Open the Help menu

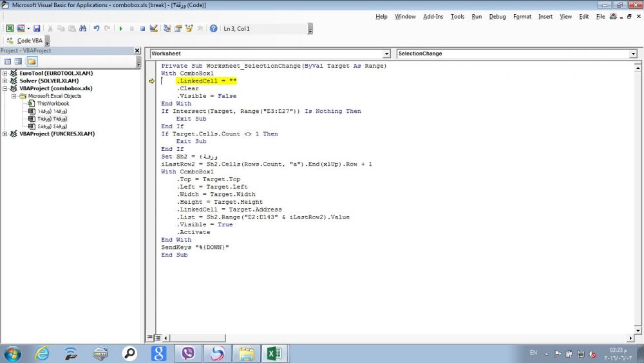coord(381,17)
